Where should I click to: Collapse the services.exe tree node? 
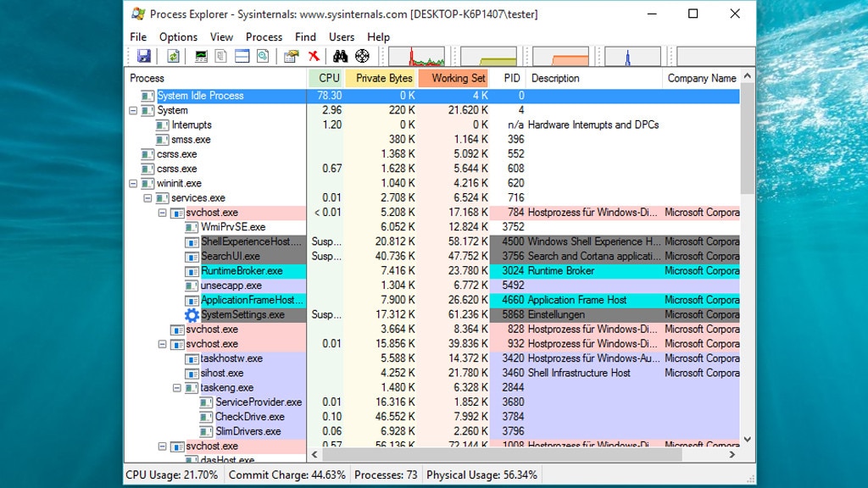point(147,197)
